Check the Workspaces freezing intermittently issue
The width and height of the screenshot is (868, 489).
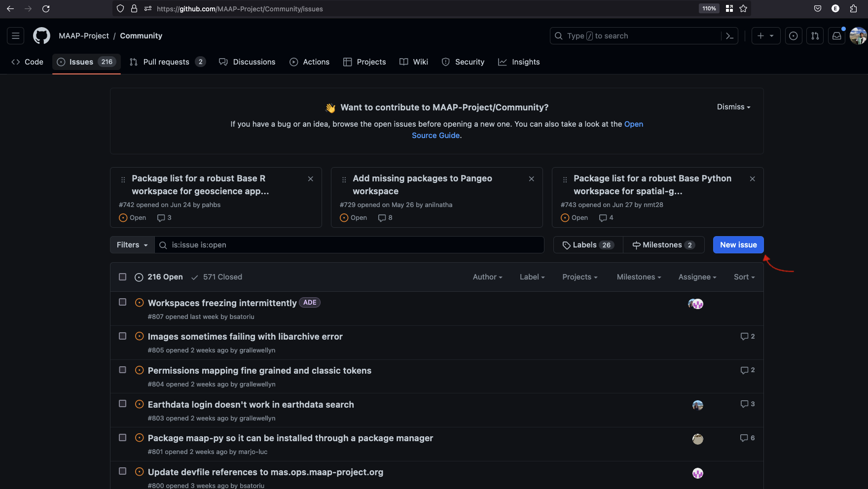[123, 302]
